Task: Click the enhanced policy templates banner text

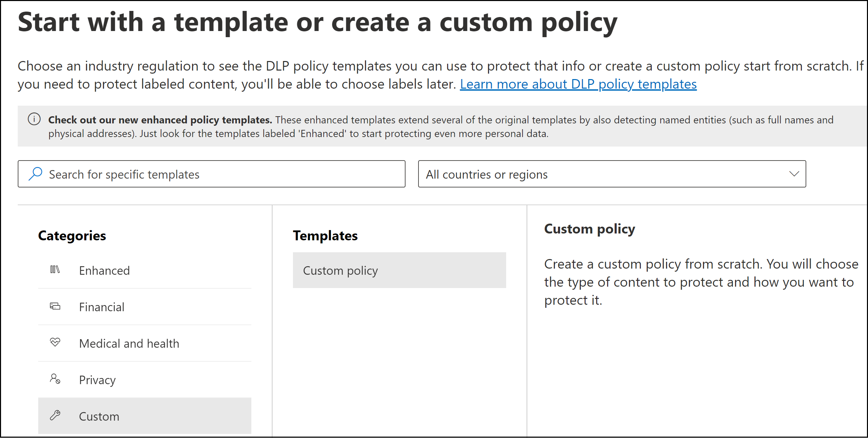Action: [x=440, y=126]
